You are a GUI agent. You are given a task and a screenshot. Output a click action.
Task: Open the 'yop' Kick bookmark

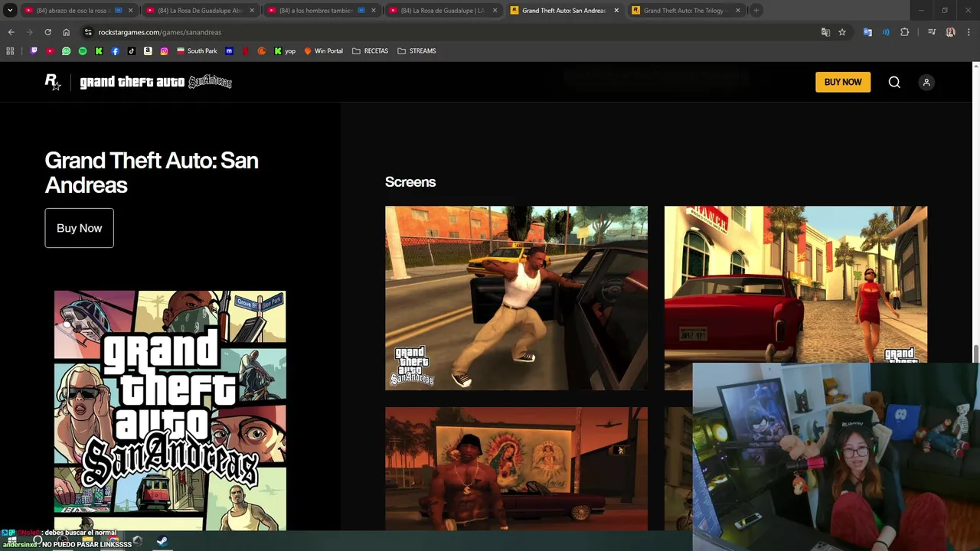click(284, 51)
